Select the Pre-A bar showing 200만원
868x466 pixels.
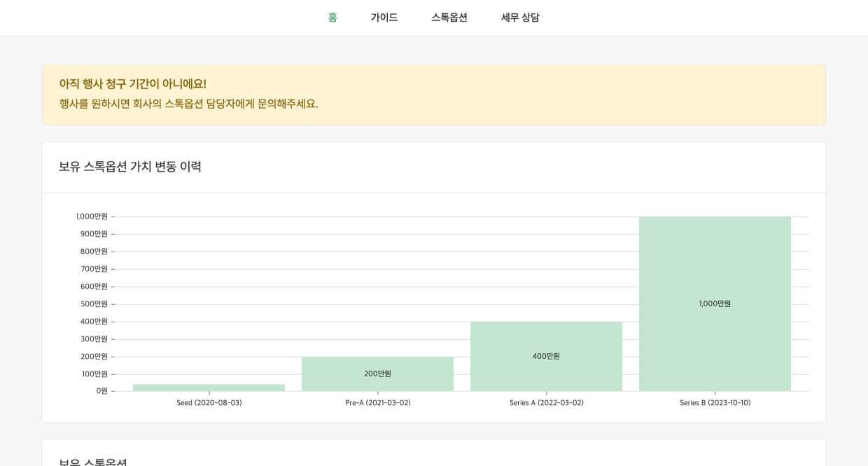coord(377,374)
